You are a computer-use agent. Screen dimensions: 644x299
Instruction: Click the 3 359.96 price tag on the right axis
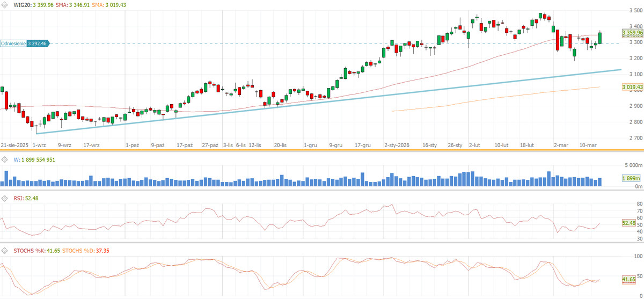[x=632, y=33]
